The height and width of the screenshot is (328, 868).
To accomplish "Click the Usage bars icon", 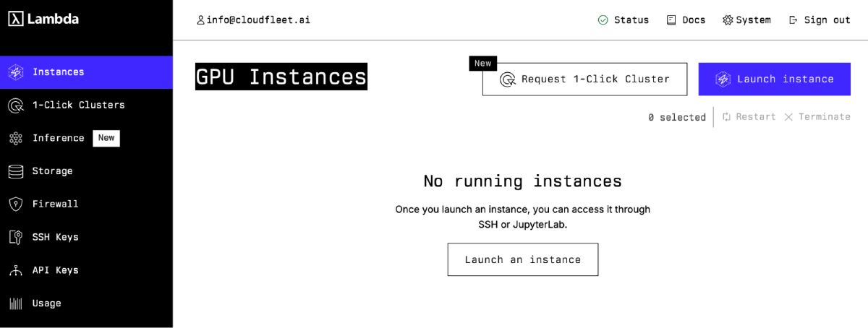I will click(x=16, y=303).
